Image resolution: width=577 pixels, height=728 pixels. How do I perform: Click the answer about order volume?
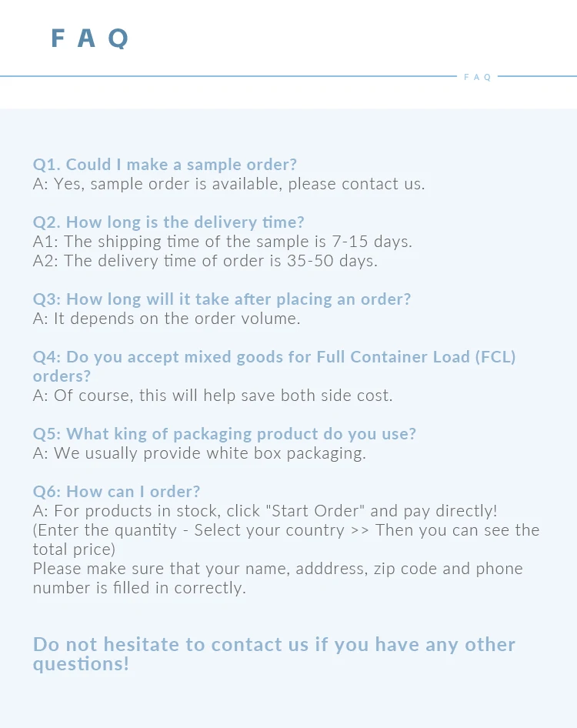pos(166,319)
